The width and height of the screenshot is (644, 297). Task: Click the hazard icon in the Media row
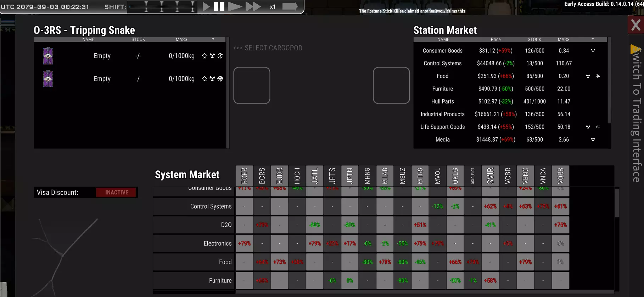pyautogui.click(x=593, y=139)
